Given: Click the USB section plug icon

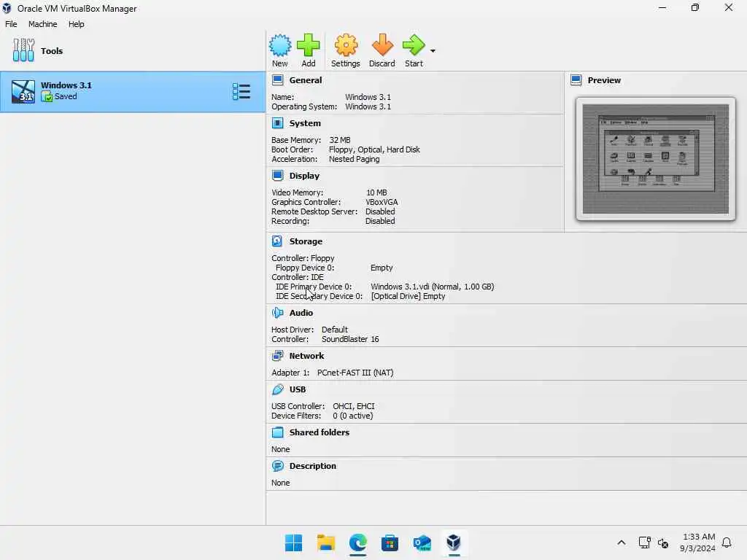Looking at the screenshot, I should pyautogui.click(x=277, y=389).
